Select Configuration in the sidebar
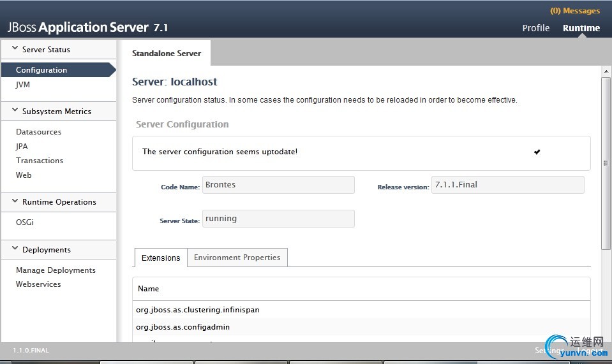Image resolution: width=612 pixels, height=364 pixels. (x=59, y=69)
